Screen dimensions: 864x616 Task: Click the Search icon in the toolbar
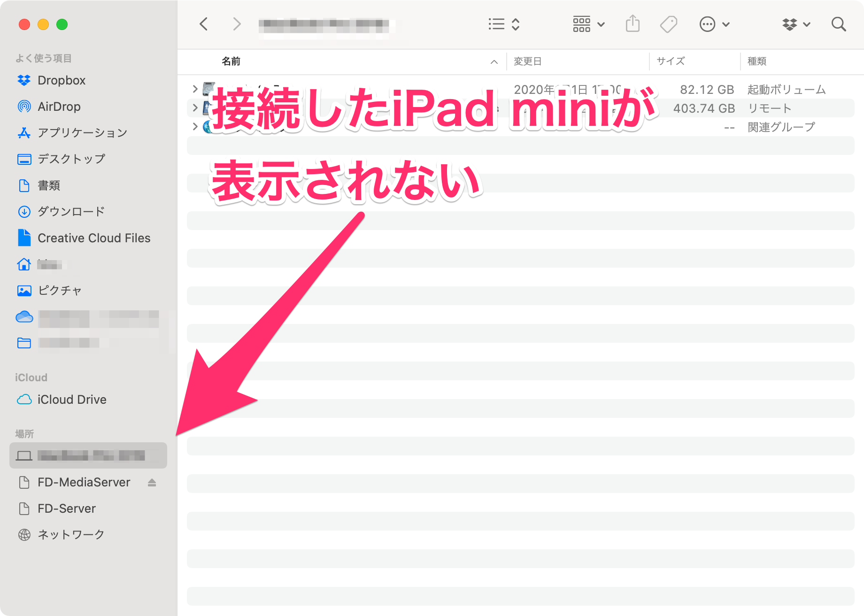[839, 24]
